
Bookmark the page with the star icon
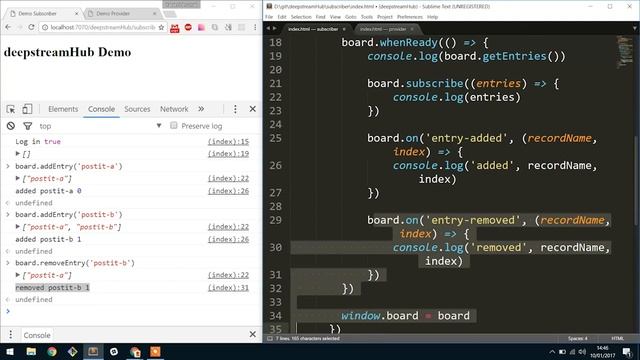click(161, 27)
